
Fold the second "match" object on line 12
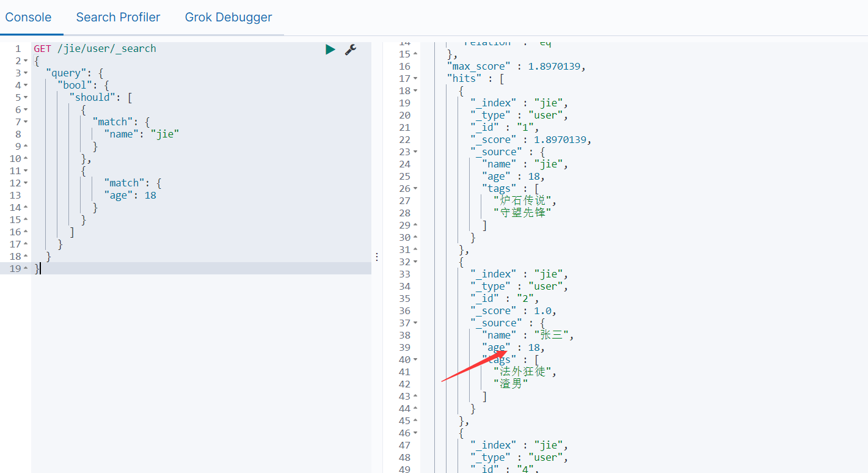26,183
